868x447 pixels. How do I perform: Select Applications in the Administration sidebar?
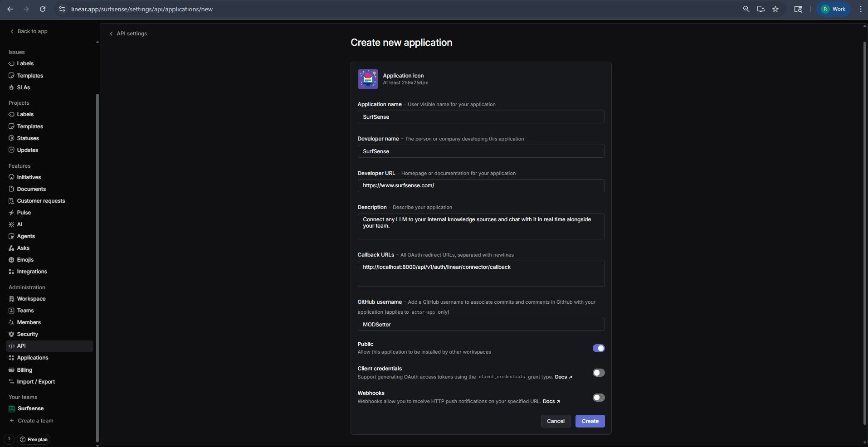click(x=32, y=357)
